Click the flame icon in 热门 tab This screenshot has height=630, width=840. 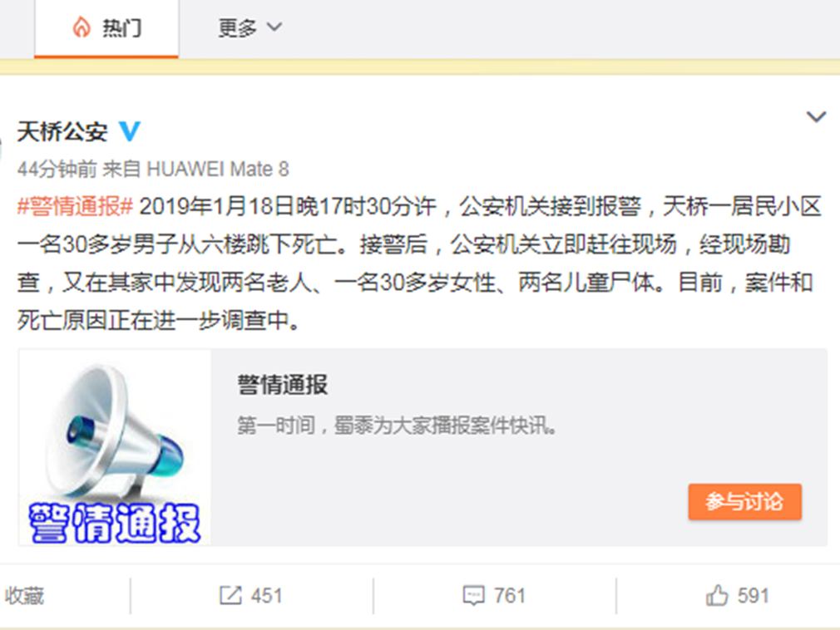82,27
